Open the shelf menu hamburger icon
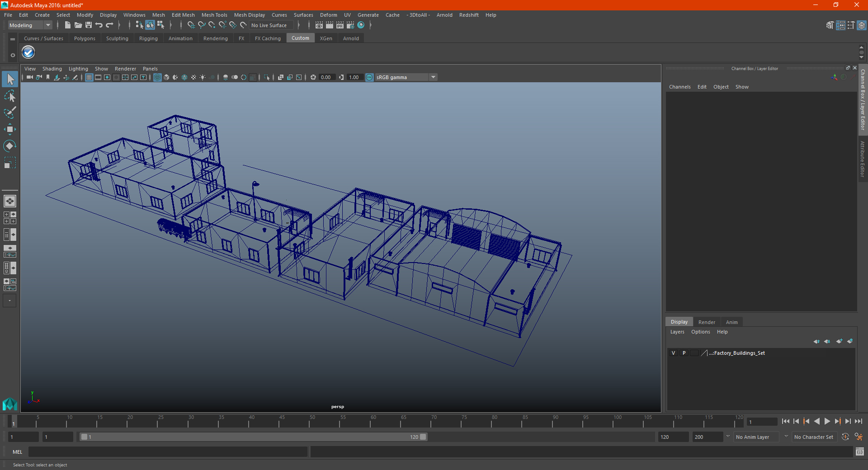Viewport: 868px width, 470px height. click(x=13, y=39)
